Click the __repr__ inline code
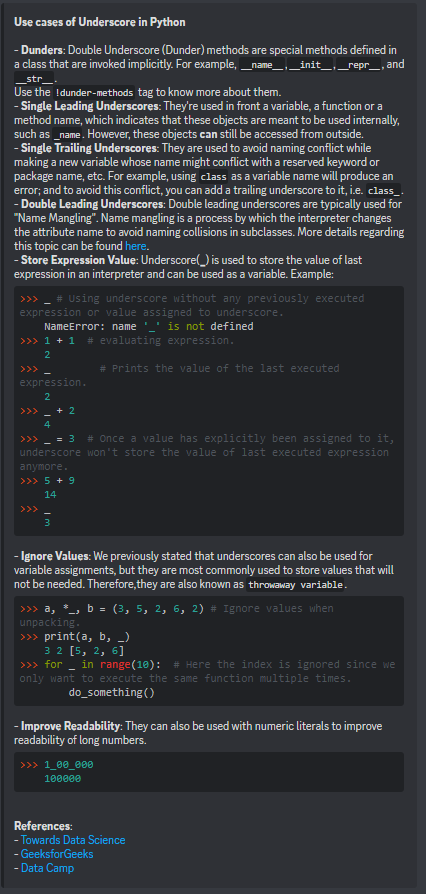Image resolution: width=426 pixels, height=894 pixels. [359, 65]
